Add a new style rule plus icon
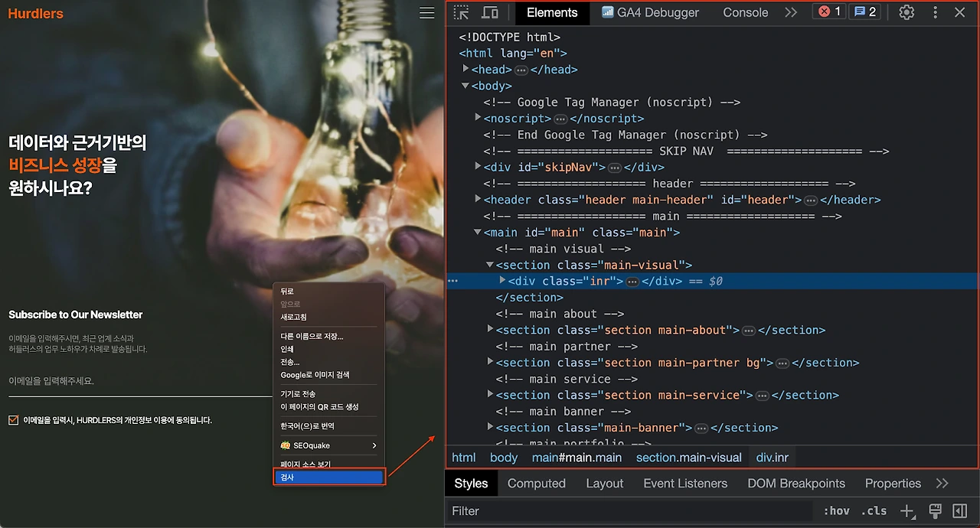Screen dimensions: 980x528 tap(907, 511)
